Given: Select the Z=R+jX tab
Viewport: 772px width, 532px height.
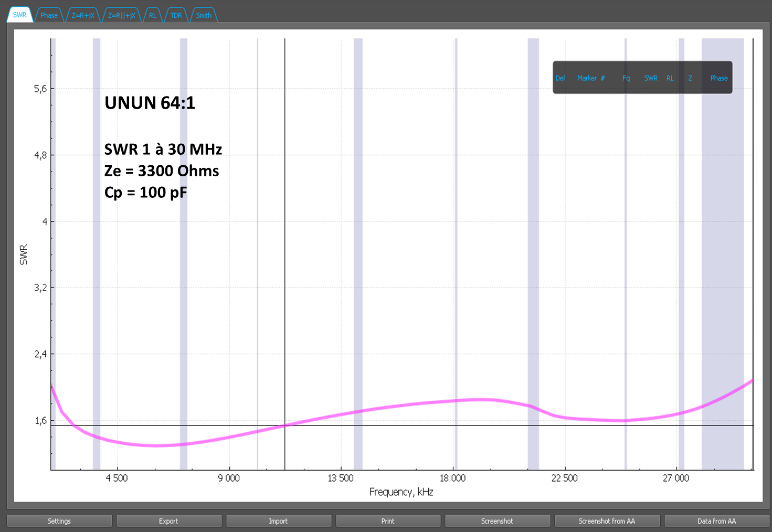Looking at the screenshot, I should (x=83, y=15).
